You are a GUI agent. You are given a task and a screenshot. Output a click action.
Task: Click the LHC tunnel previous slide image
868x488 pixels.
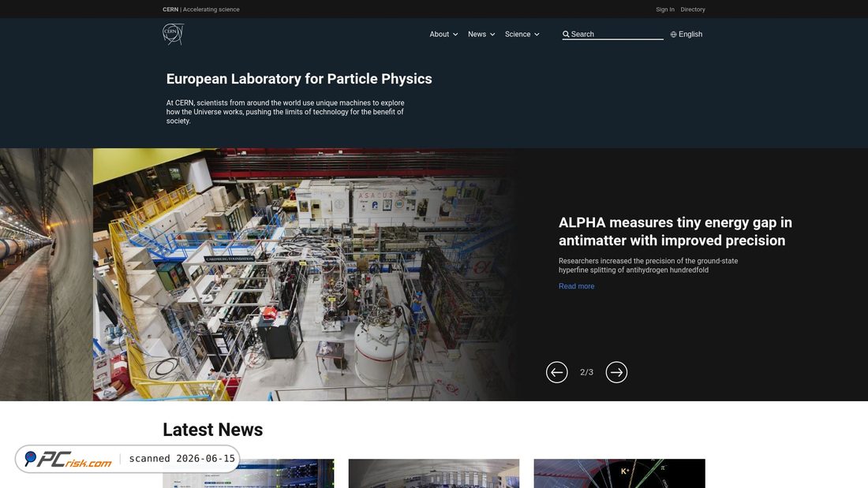47,274
